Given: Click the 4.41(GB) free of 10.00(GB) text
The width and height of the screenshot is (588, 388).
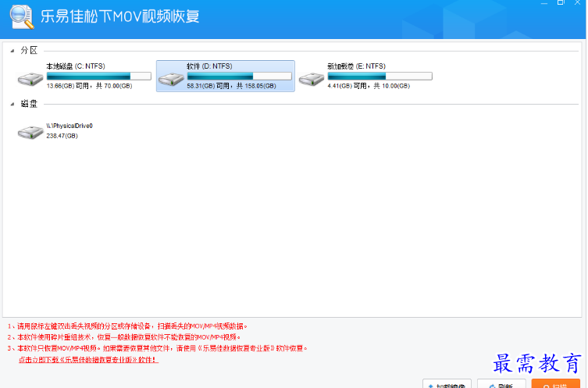Looking at the screenshot, I should 369,86.
